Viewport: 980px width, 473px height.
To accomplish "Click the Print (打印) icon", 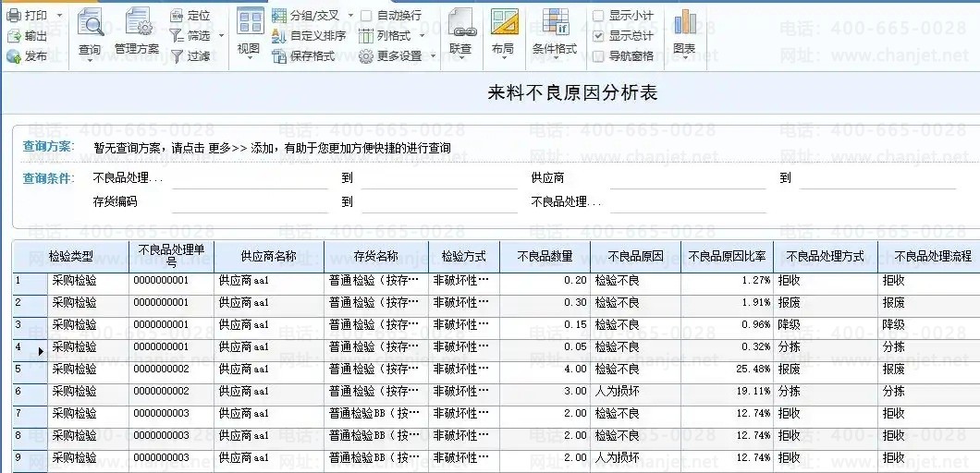I will [x=14, y=16].
